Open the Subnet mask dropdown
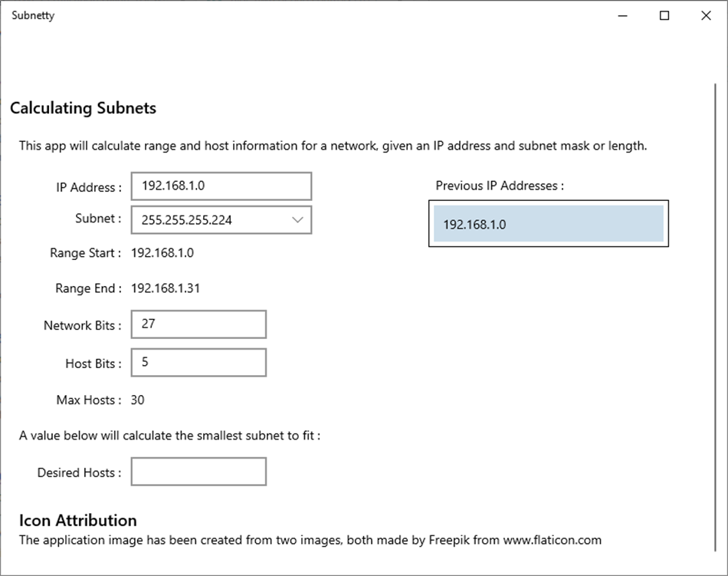Screen dimensions: 728x576 221,219
